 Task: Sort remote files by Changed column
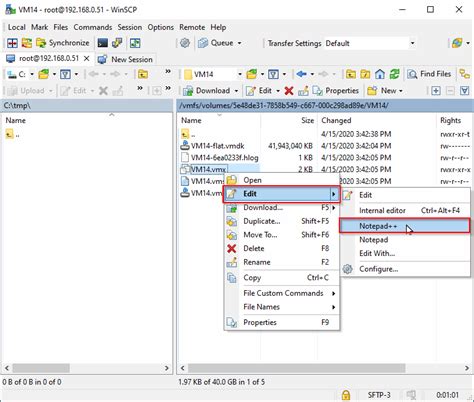(x=377, y=120)
